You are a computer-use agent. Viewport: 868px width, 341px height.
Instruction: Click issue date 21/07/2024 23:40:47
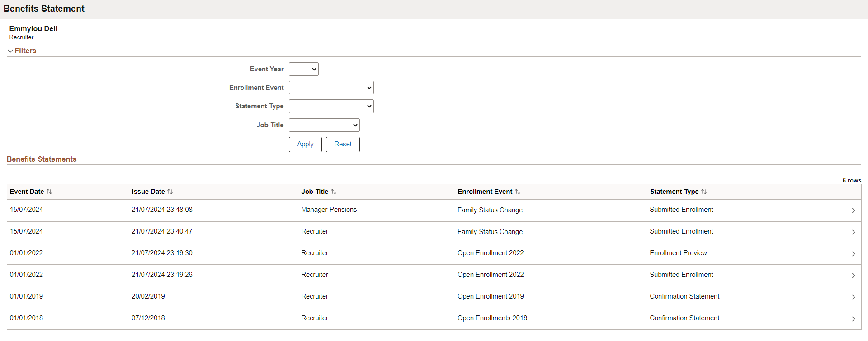162,231
